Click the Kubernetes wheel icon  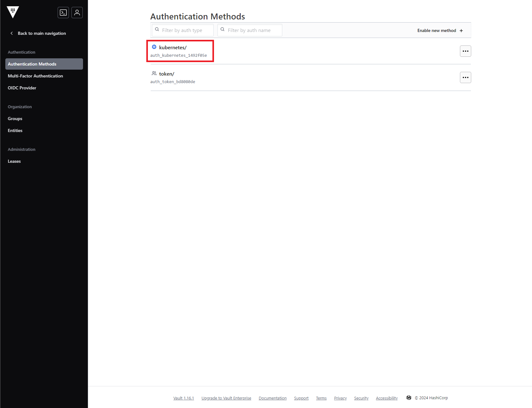(x=154, y=47)
